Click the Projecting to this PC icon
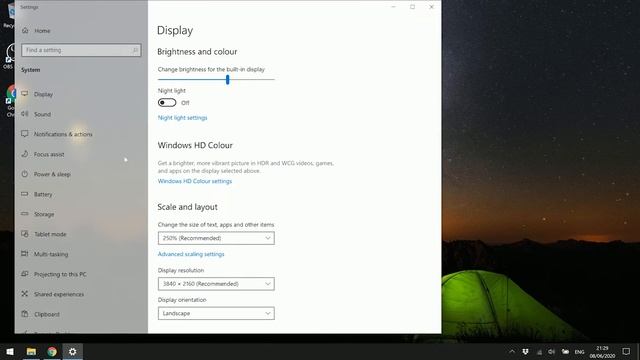Viewport: 640px width, 360px height. (25, 274)
